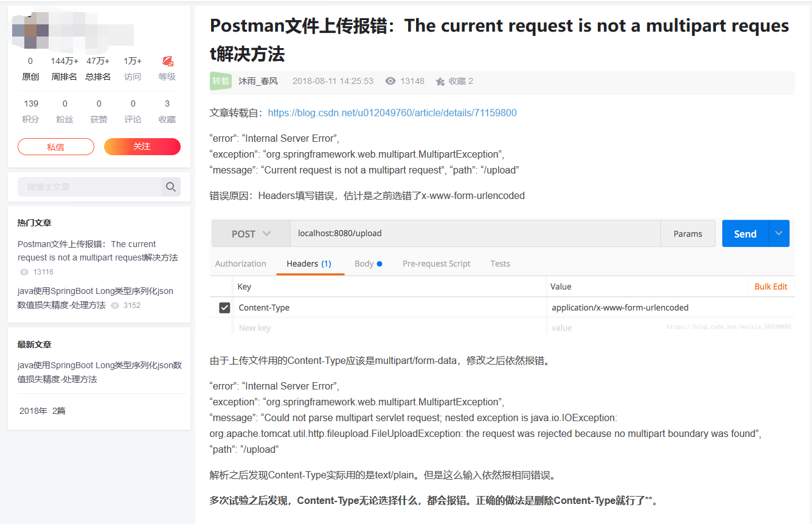This screenshot has width=812, height=524.
Task: Click the Value column header
Action: click(561, 287)
